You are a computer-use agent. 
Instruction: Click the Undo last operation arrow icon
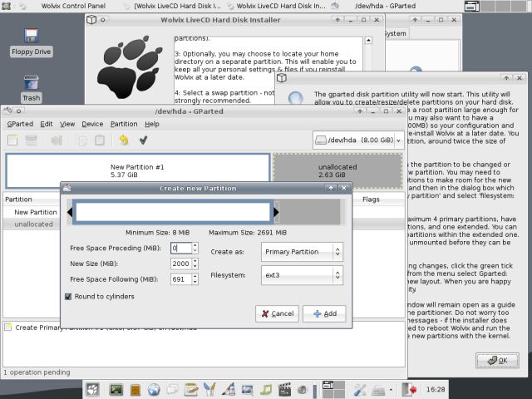[124, 140]
